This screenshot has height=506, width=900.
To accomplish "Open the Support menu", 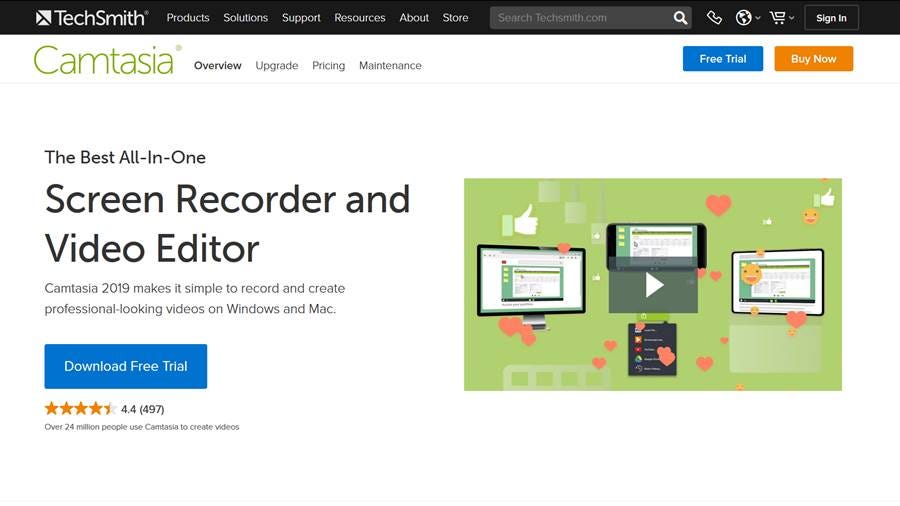I will (301, 18).
